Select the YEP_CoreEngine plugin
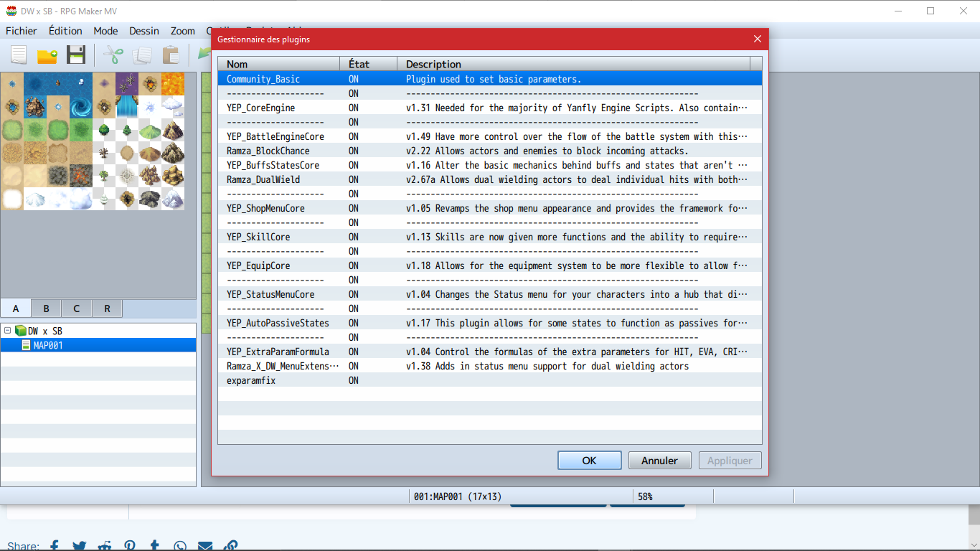The height and width of the screenshot is (551, 980). pos(490,108)
